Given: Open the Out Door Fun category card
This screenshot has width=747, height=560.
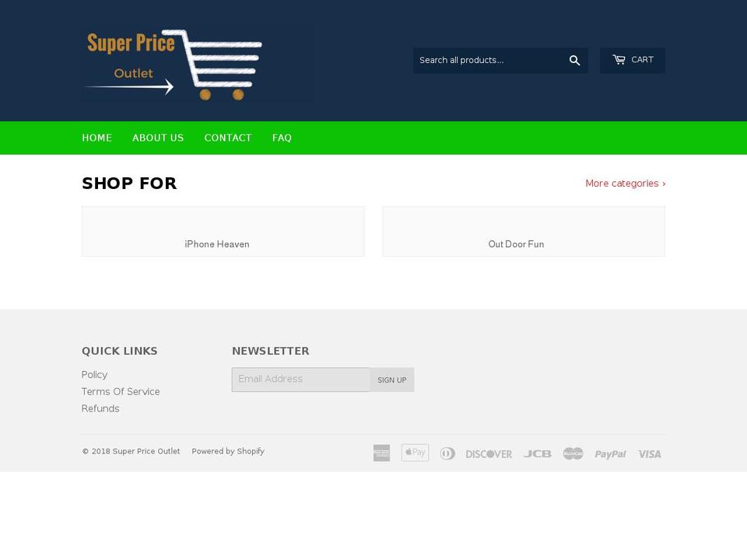Looking at the screenshot, I should point(524,232).
